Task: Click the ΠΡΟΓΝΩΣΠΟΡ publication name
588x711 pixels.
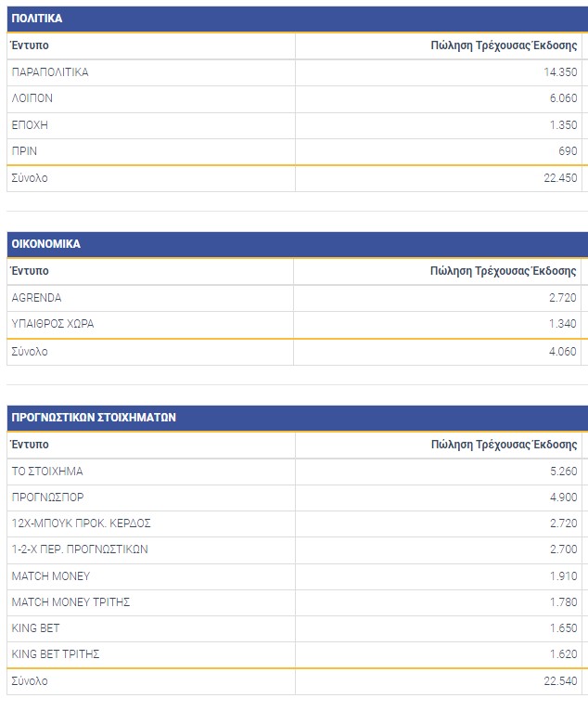Action: point(47,498)
